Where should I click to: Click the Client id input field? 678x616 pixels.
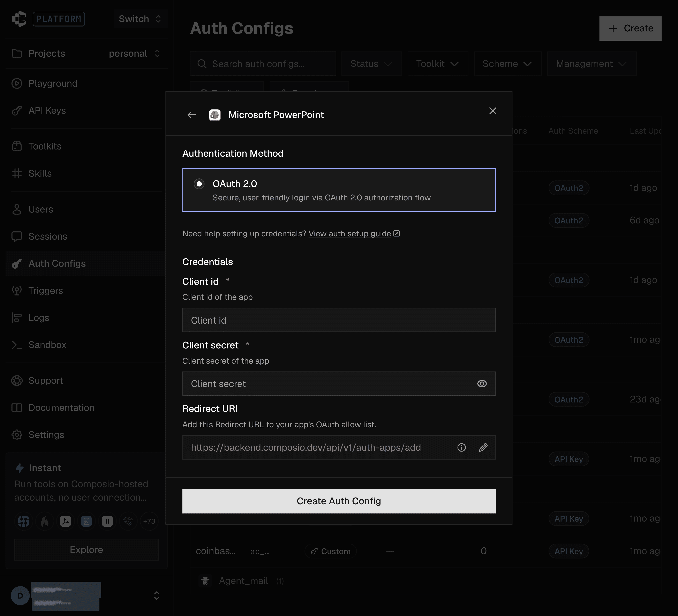pyautogui.click(x=339, y=320)
